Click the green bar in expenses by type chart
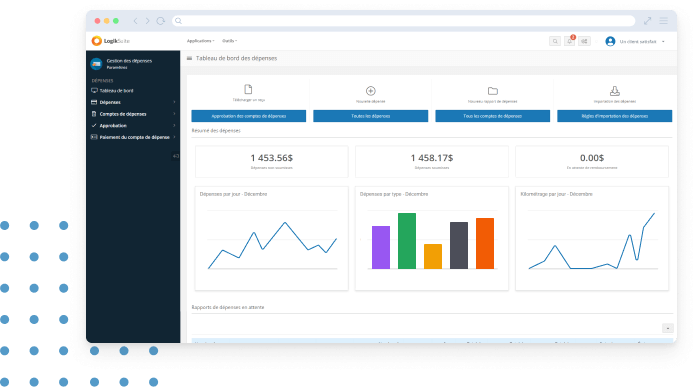Screen dimensions: 697x387 click(407, 241)
